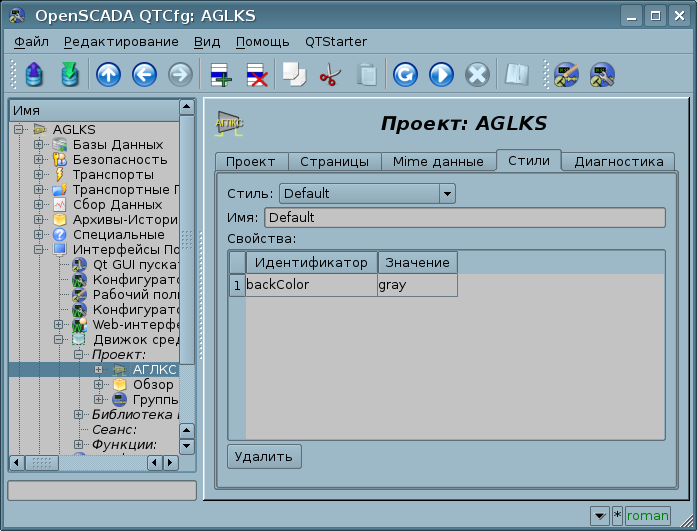
Task: Click the stop update icon
Action: click(477, 74)
